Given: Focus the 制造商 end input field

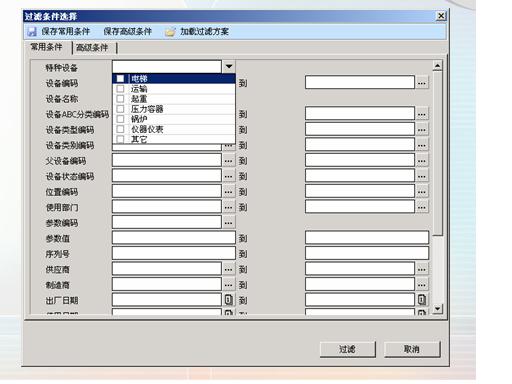Looking at the screenshot, I should click(x=360, y=284).
